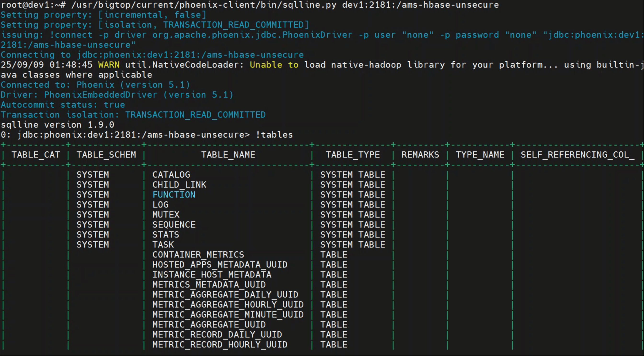Image resolution: width=644 pixels, height=356 pixels.
Task: Click SYSTEM schema in the STATS row
Action: pyautogui.click(x=93, y=235)
